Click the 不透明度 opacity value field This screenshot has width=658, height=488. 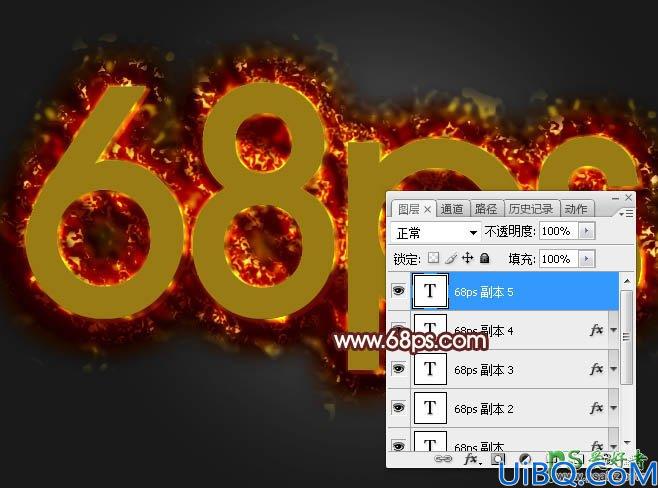coord(559,231)
